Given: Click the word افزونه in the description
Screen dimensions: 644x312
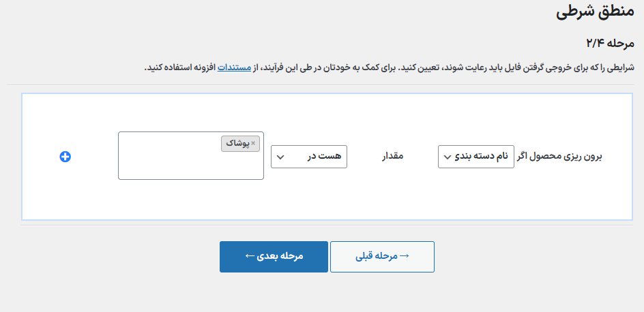Looking at the screenshot, I should (200, 68).
